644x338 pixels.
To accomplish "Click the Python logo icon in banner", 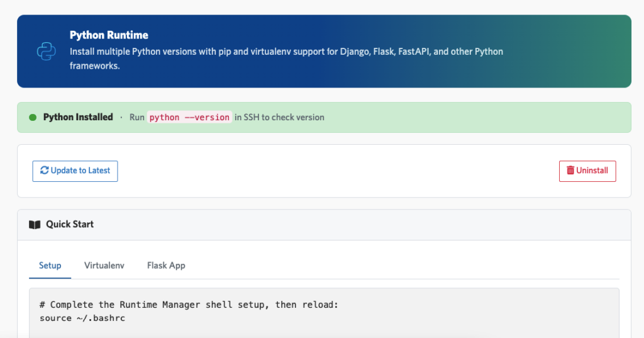I will [x=46, y=52].
